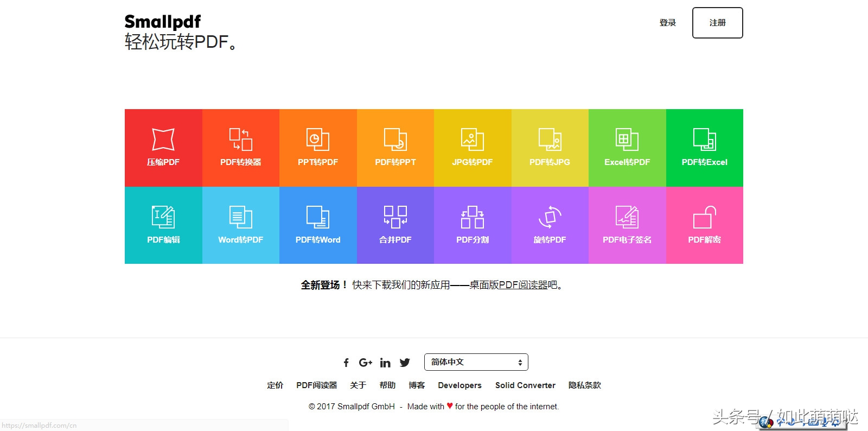
Task: Open the 定价 pricing footer link
Action: coord(275,385)
